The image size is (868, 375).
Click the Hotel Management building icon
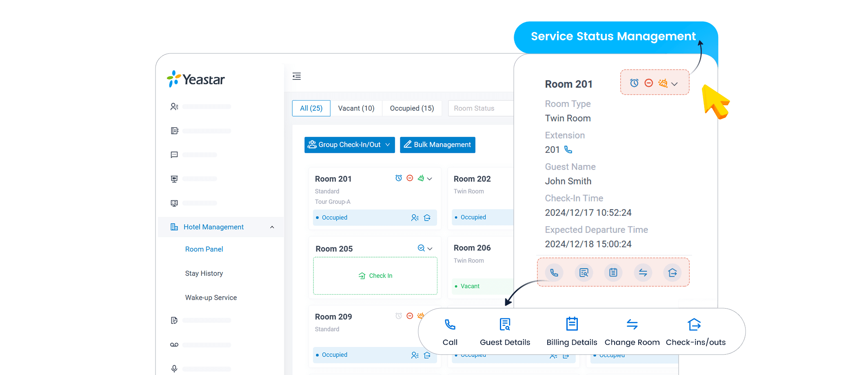(174, 227)
